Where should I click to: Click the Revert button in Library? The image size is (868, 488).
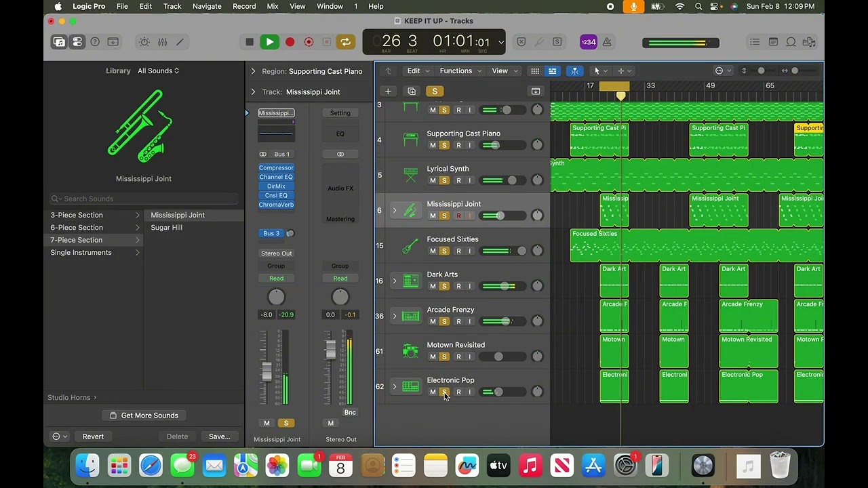[93, 436]
